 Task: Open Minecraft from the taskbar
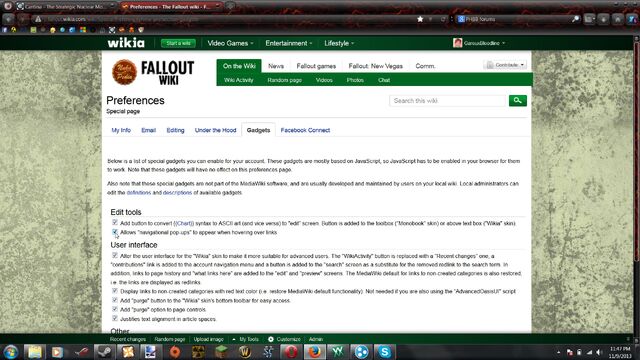221,352
